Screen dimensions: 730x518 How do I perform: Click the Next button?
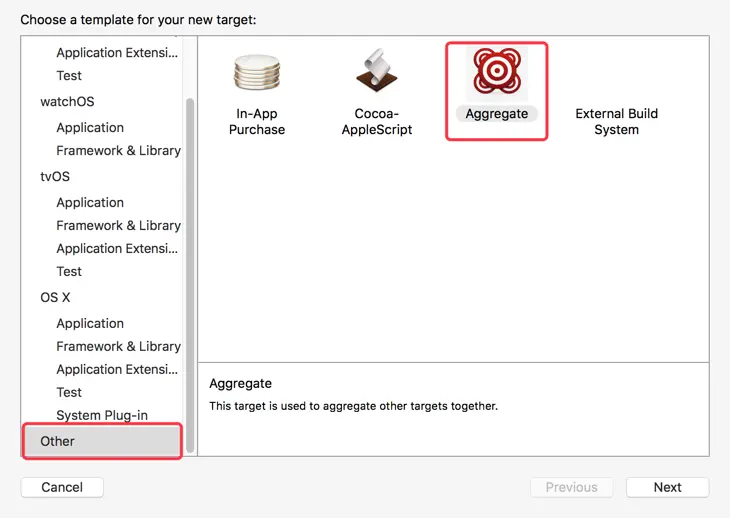click(x=668, y=487)
